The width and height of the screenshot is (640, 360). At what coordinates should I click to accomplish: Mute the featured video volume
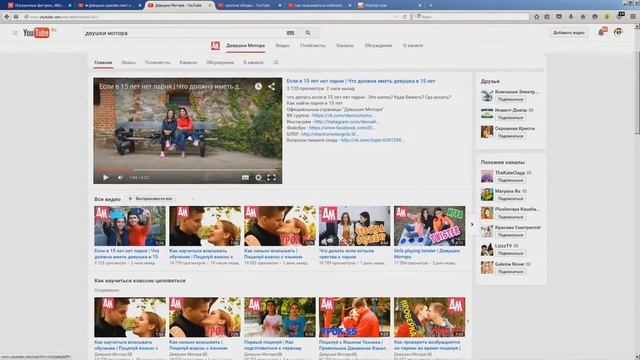[120, 178]
